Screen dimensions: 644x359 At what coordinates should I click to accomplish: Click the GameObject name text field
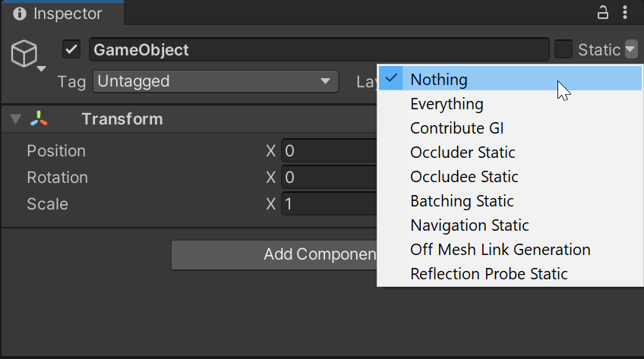pyautogui.click(x=319, y=50)
